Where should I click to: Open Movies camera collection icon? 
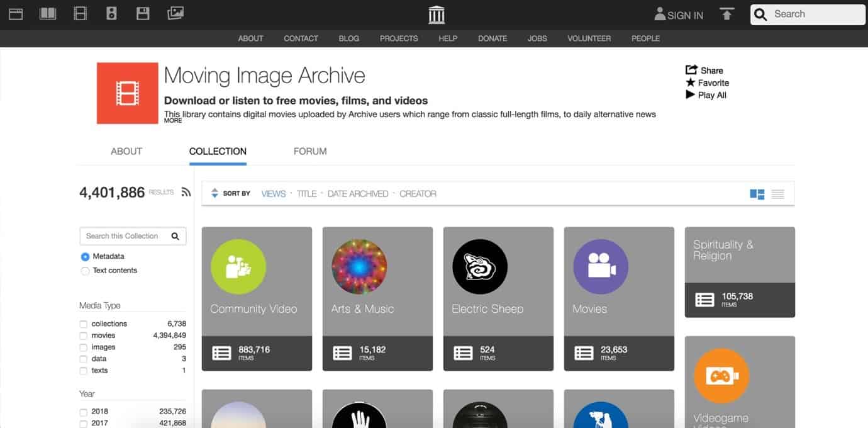click(601, 267)
